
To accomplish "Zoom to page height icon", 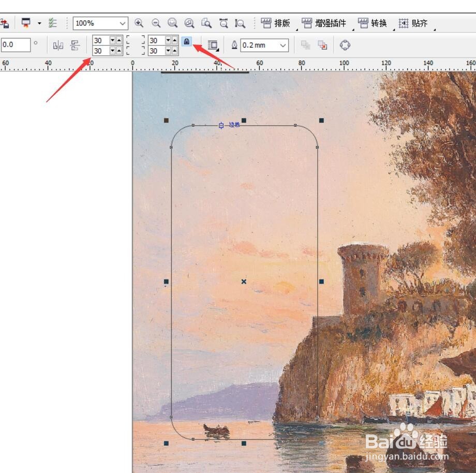I will (x=240, y=23).
